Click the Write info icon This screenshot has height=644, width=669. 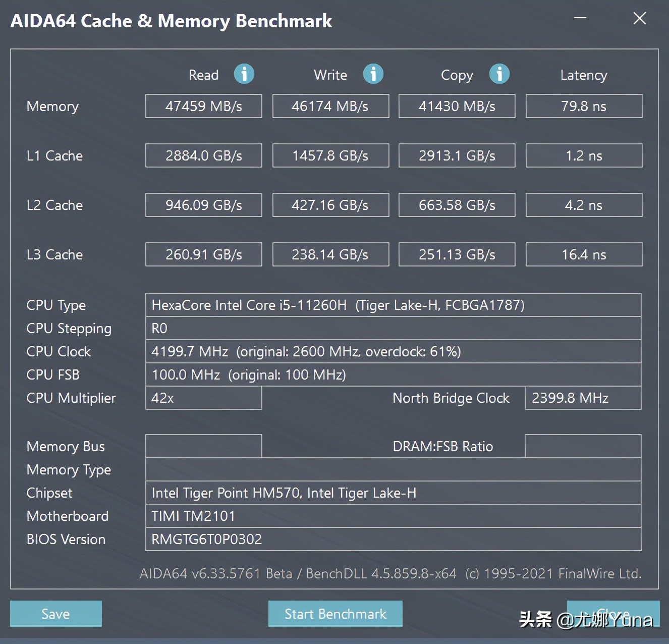pyautogui.click(x=373, y=74)
